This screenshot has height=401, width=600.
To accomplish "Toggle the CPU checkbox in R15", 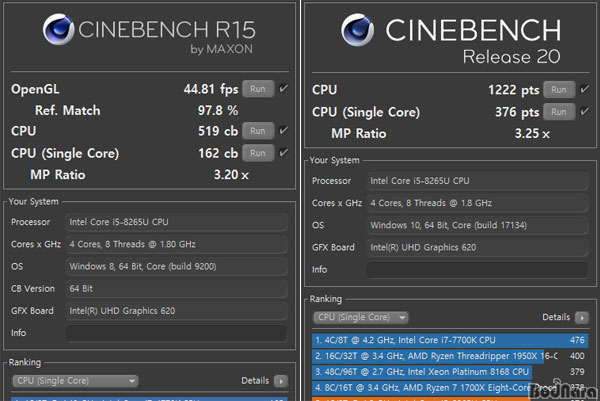I will coord(284,130).
